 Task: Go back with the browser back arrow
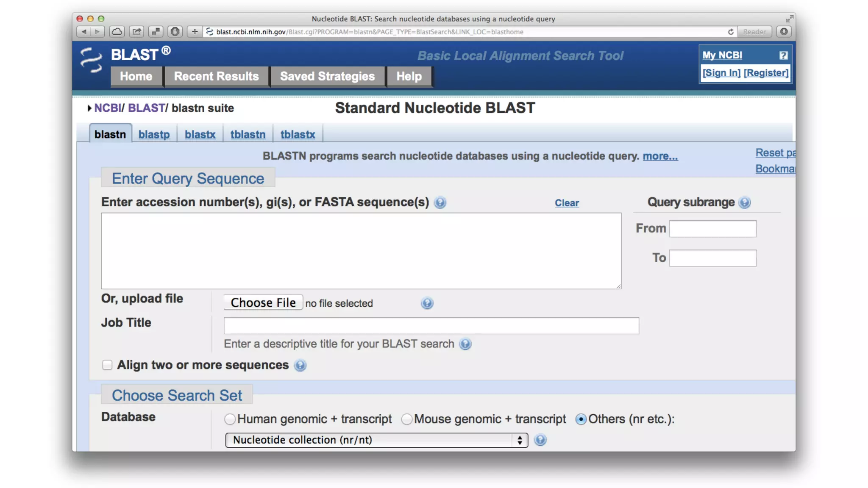coord(84,32)
